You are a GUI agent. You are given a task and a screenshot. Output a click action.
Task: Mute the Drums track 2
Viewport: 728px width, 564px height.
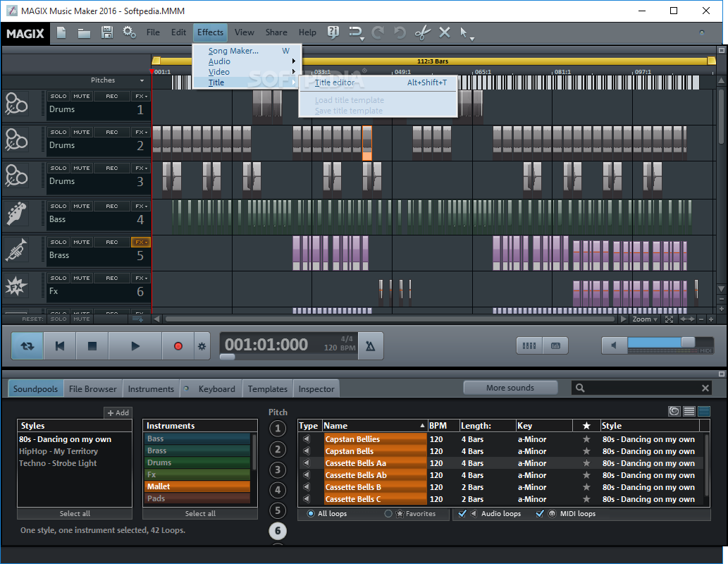pyautogui.click(x=82, y=132)
